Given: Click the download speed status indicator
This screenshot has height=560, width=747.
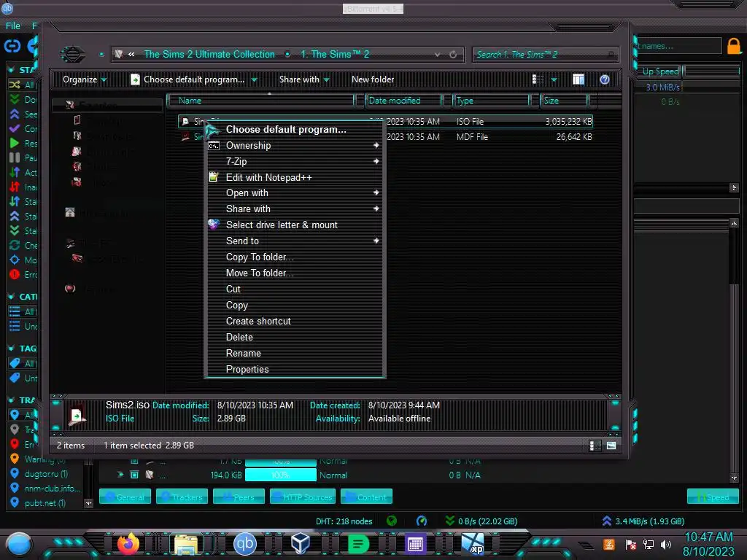Looking at the screenshot, I should (x=481, y=521).
